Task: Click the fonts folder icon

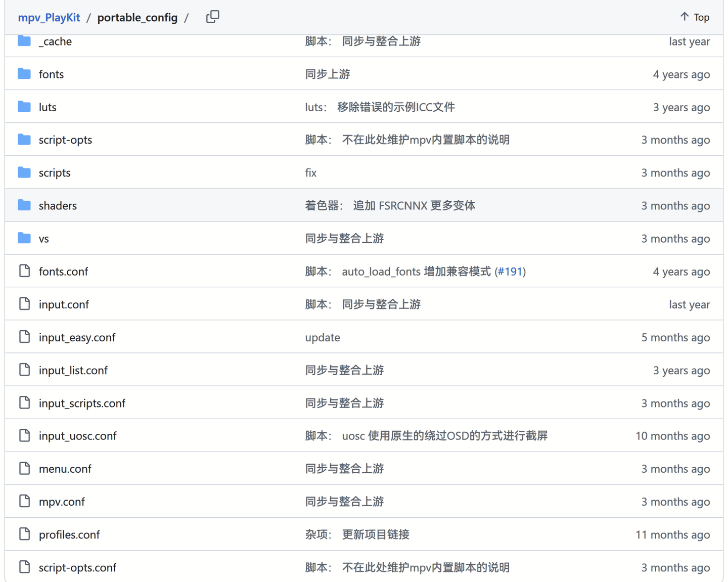Action: [24, 74]
